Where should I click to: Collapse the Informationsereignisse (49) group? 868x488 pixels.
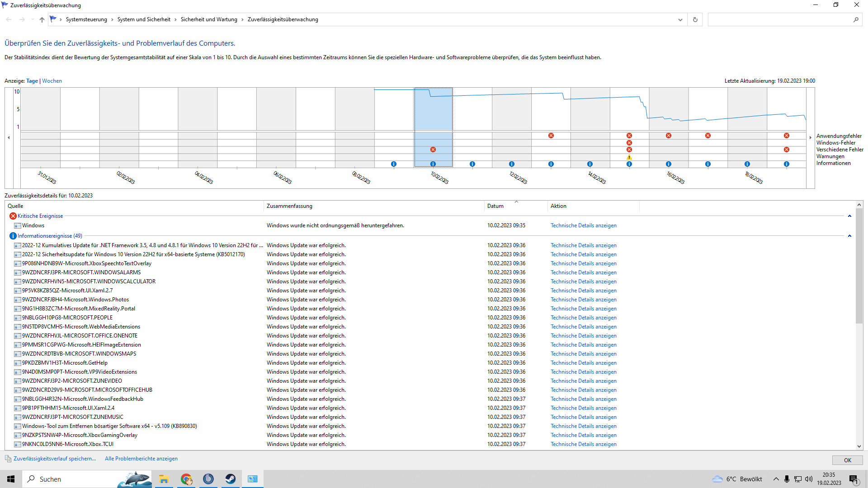point(849,236)
